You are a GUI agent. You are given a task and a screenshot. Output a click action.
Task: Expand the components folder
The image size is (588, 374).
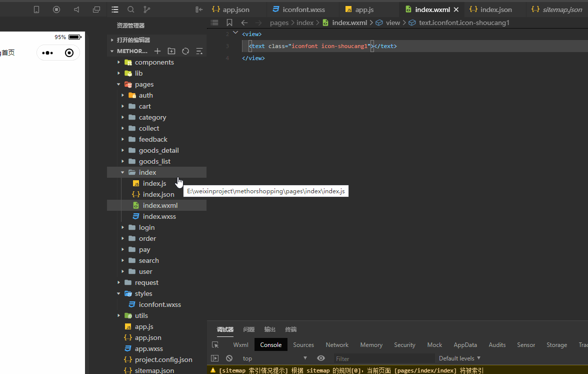154,62
